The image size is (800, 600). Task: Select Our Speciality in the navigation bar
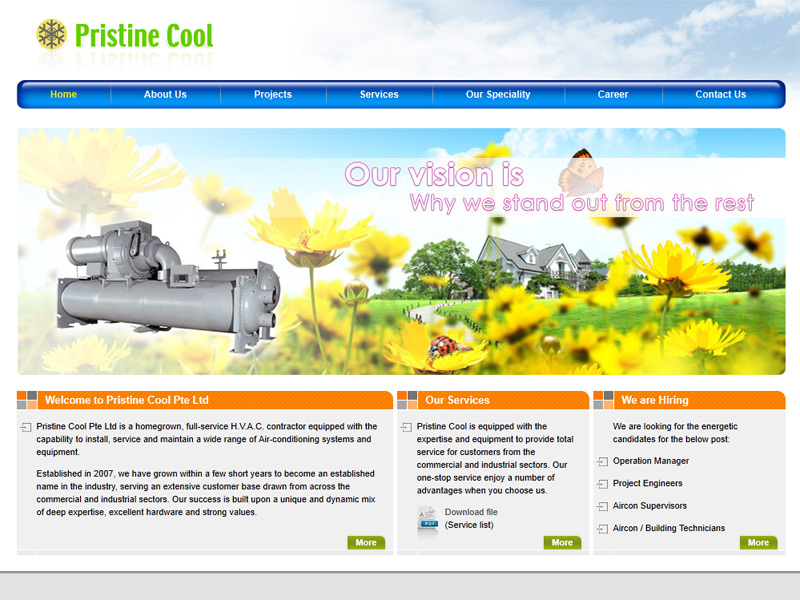pyautogui.click(x=498, y=94)
